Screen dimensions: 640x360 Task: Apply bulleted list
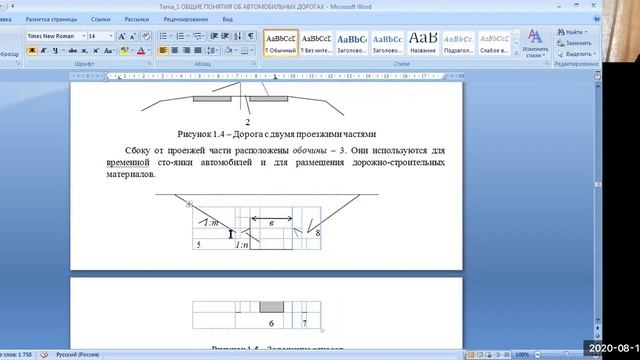[x=163, y=36]
